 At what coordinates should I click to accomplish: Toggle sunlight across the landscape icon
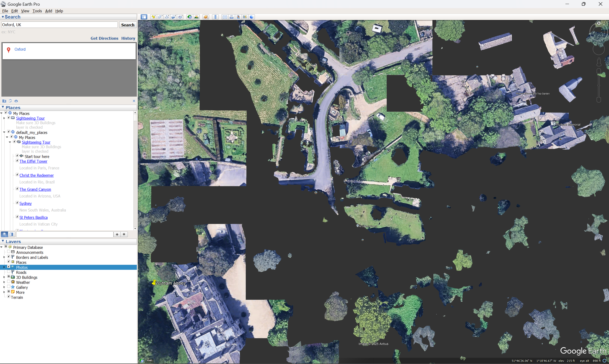point(196,17)
